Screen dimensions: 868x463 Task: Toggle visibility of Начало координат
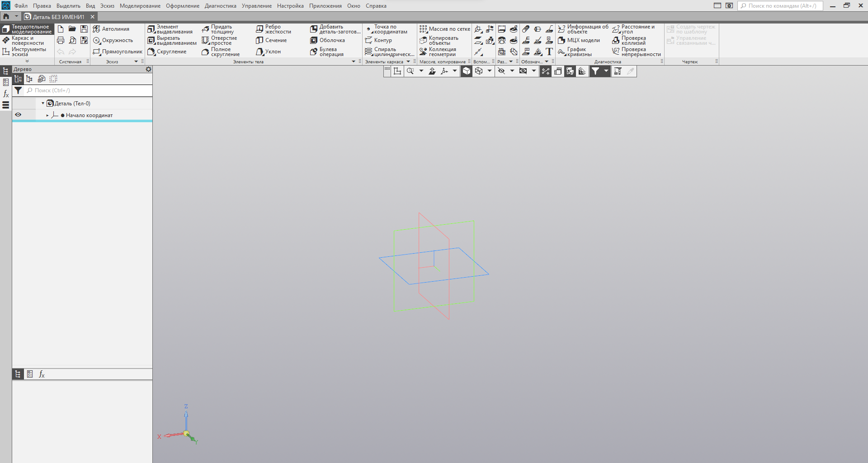[18, 115]
